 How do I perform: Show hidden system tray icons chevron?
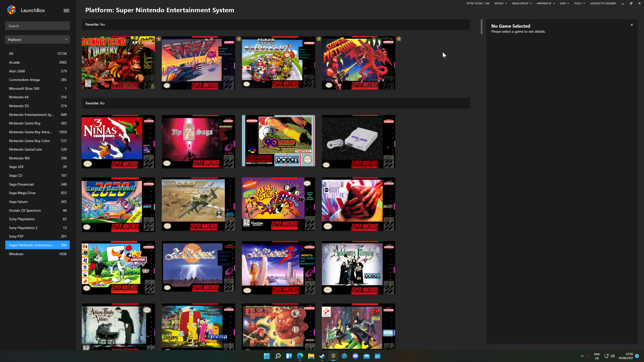tap(582, 356)
